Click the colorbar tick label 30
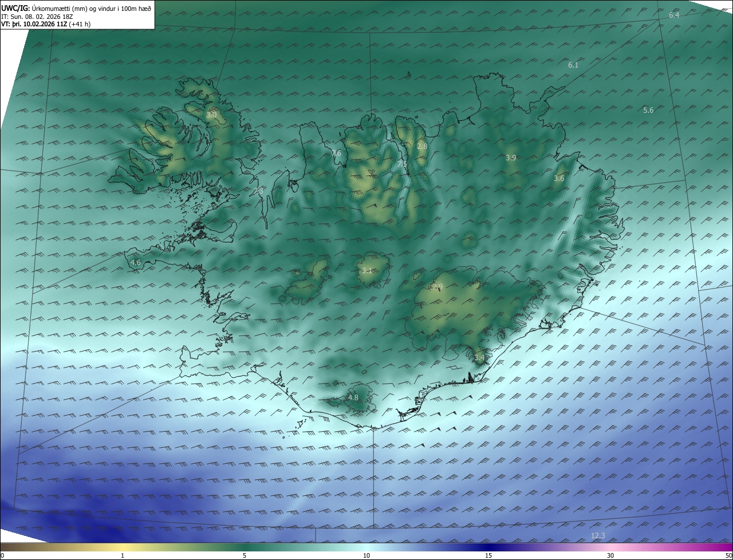733x560 pixels. point(610,555)
